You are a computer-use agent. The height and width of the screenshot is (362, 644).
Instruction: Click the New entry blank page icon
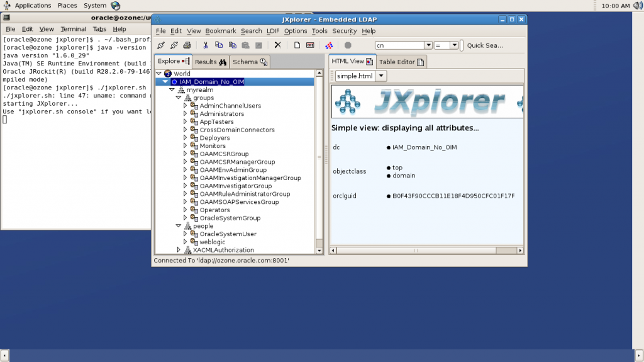[x=297, y=45]
